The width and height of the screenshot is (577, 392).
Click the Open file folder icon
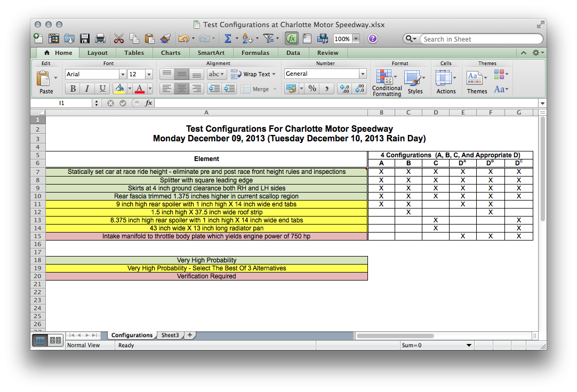click(69, 38)
